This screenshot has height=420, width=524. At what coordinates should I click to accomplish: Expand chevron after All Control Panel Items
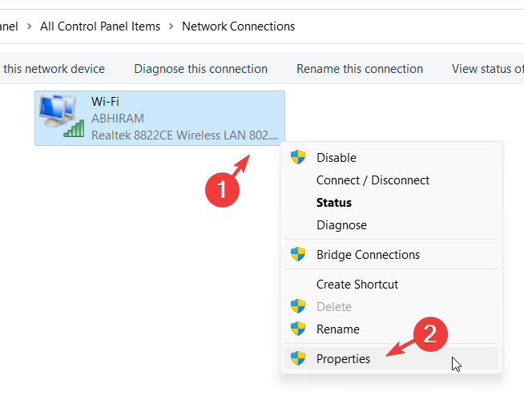coord(171,26)
